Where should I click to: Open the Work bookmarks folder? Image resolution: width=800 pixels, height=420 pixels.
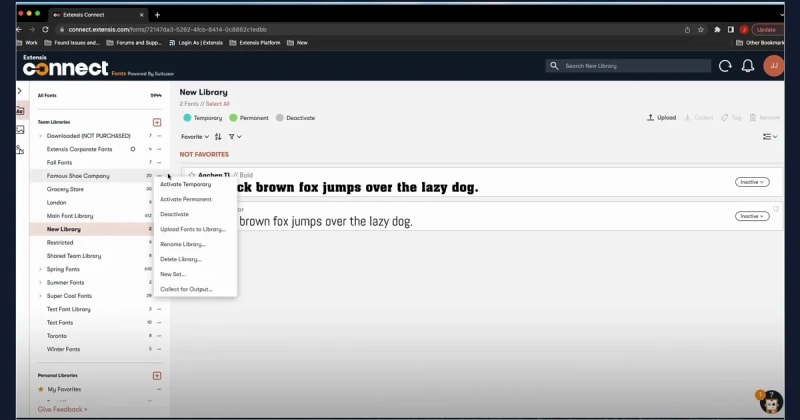click(x=27, y=43)
